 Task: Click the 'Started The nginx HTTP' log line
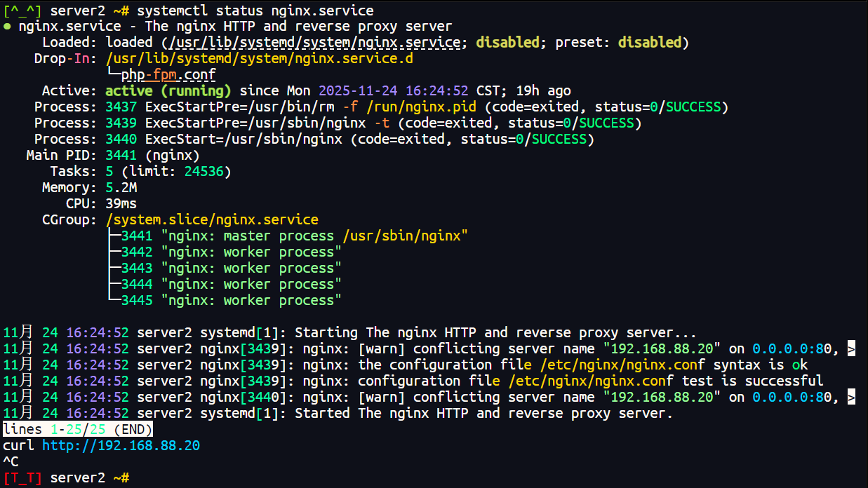(x=338, y=414)
